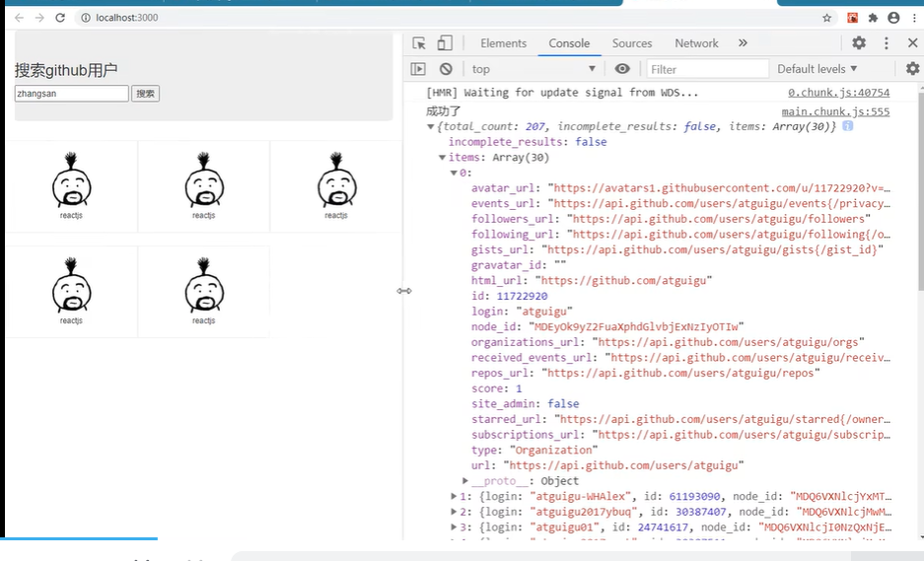
Task: Expand the __proto__: Object entry
Action: (x=464, y=481)
